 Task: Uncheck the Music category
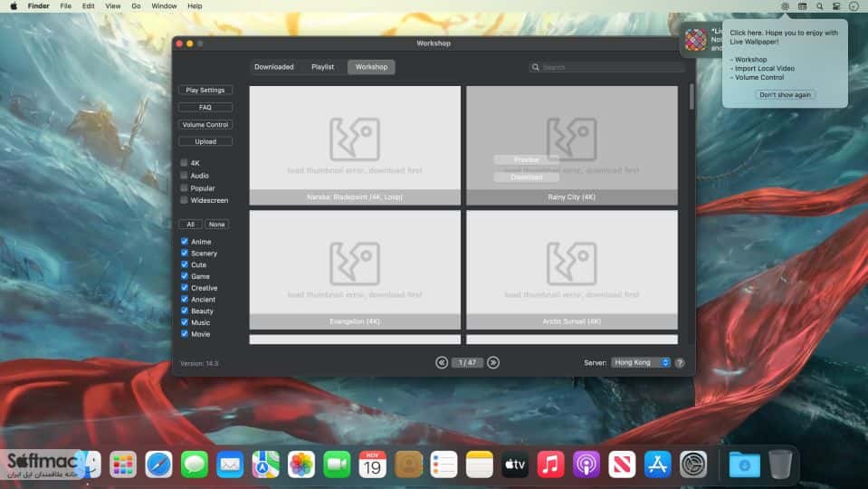click(185, 322)
